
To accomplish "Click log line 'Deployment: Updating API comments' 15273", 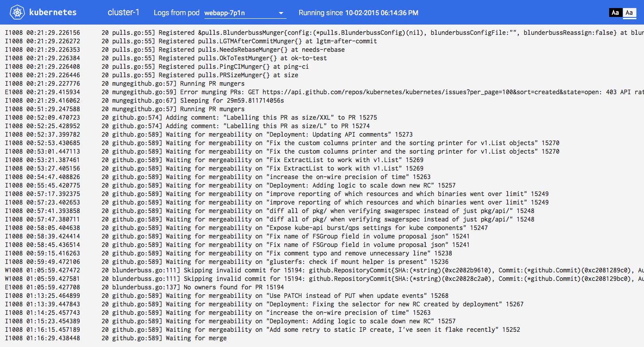I will pyautogui.click(x=209, y=134).
